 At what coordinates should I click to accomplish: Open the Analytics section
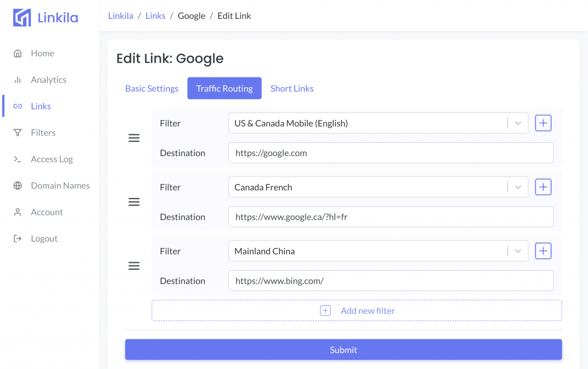click(48, 79)
